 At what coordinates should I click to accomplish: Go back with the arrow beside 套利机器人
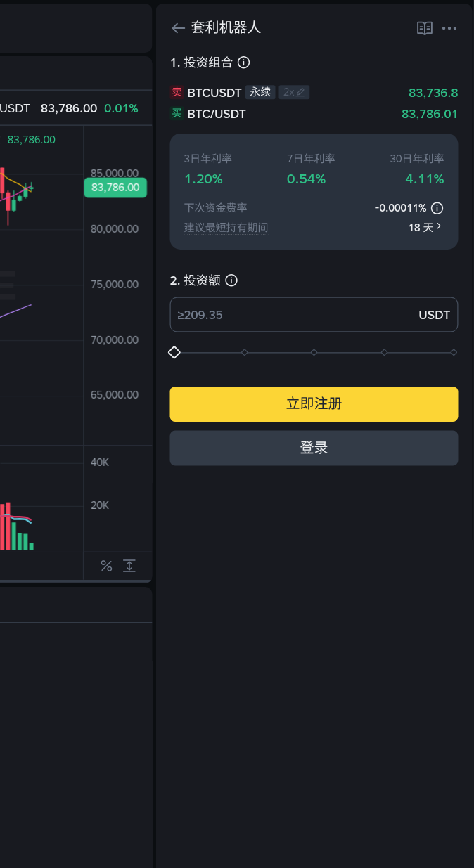(x=178, y=28)
